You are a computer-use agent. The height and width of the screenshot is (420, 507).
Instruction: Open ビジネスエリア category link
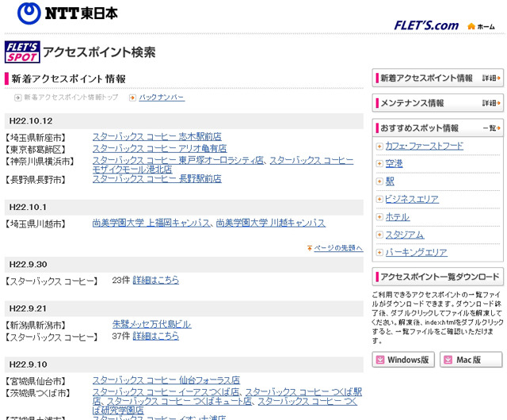412,200
